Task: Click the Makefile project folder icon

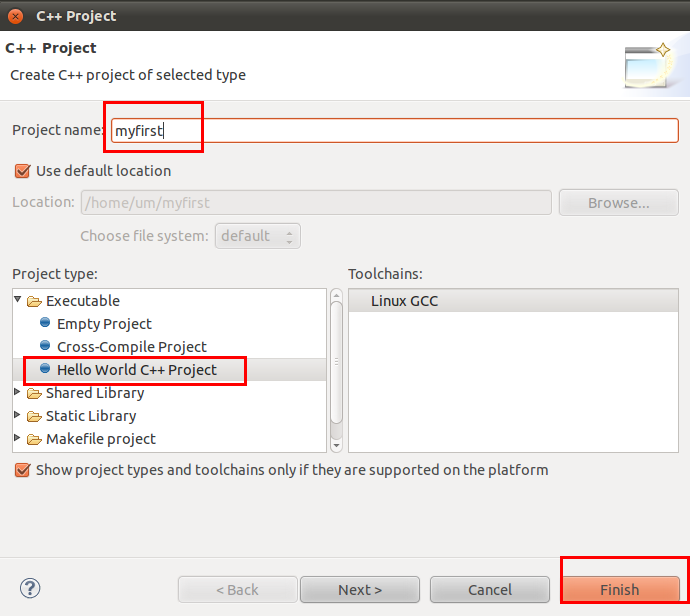Action: (34, 439)
